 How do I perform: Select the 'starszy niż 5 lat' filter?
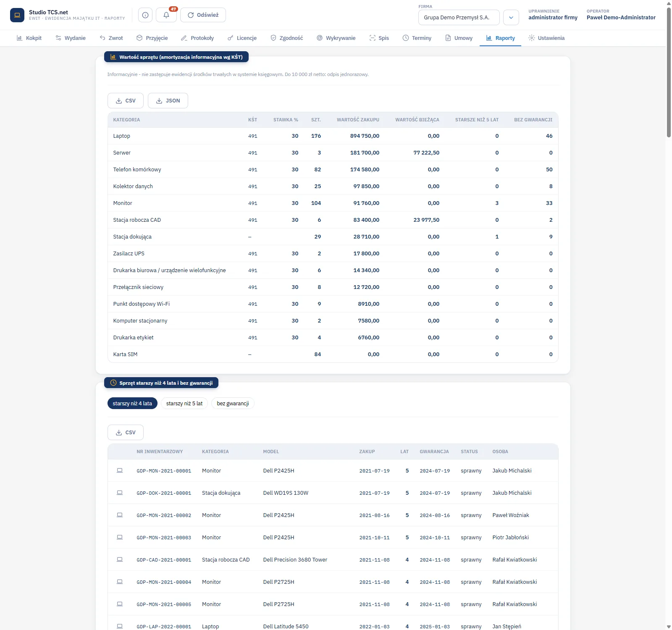(x=184, y=404)
